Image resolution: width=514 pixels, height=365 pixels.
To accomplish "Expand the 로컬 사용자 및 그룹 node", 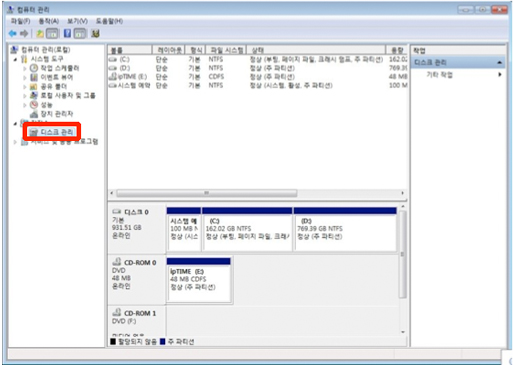I will [25, 96].
